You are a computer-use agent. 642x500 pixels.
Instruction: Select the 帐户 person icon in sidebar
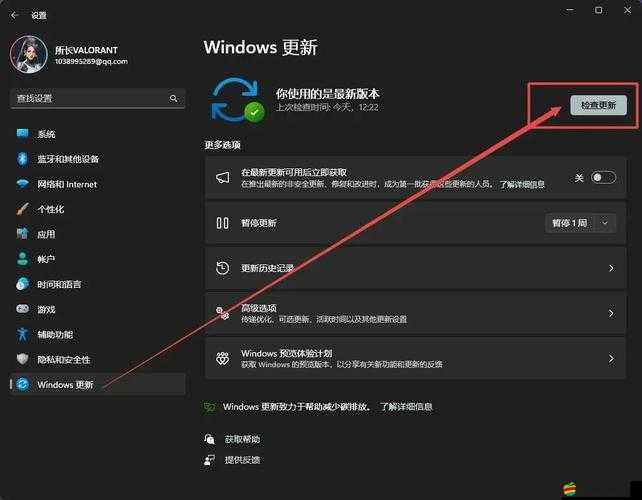click(23, 259)
